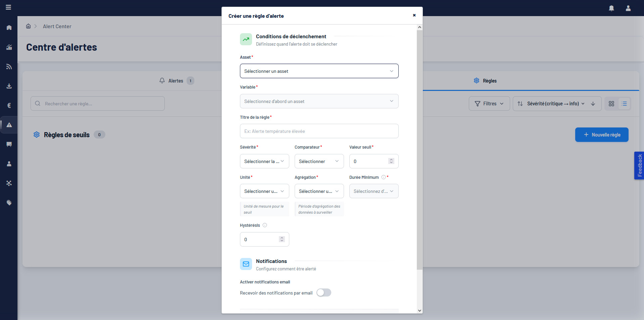This screenshot has width=644, height=320.
Task: Click the euro costs sidebar icon
Action: pyautogui.click(x=9, y=105)
